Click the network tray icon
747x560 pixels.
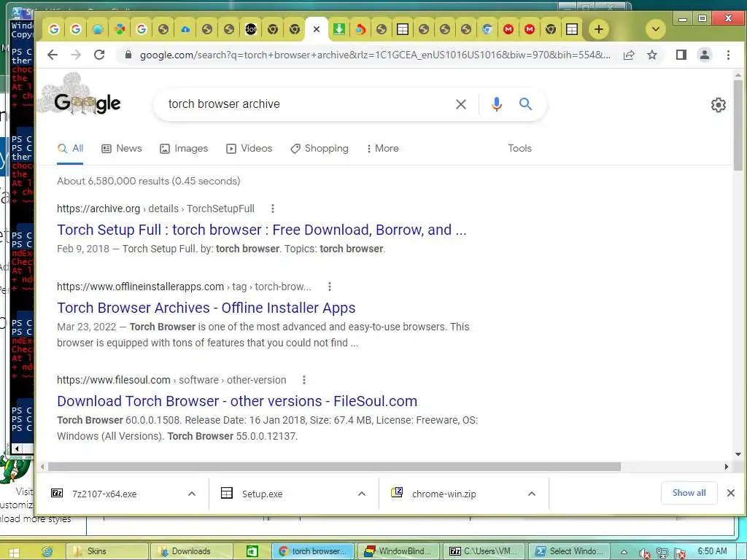(x=662, y=553)
